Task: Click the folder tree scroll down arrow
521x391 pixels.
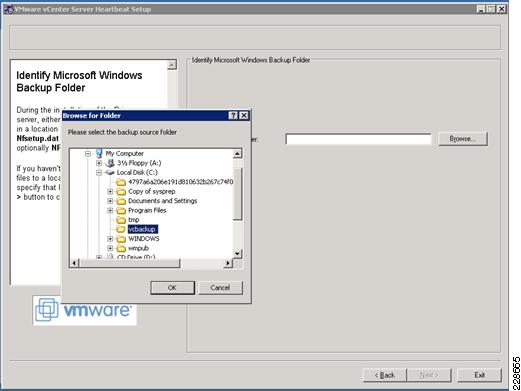Action: click(x=237, y=254)
